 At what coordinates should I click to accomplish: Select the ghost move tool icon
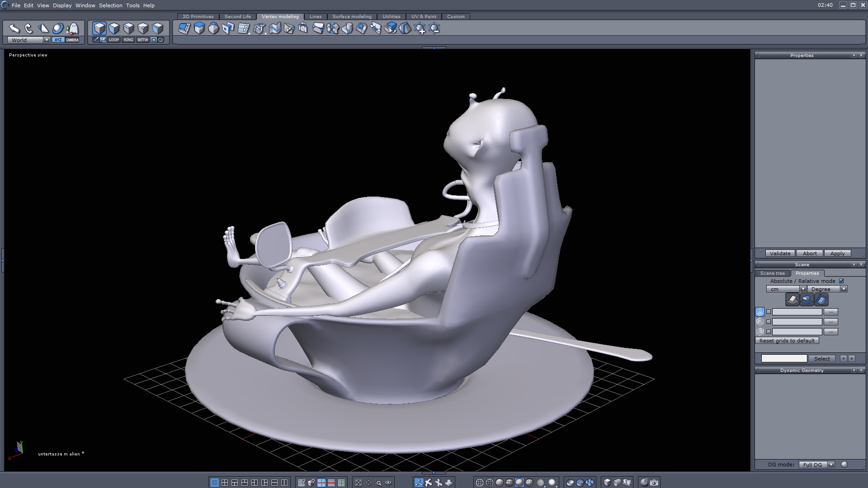point(72,29)
